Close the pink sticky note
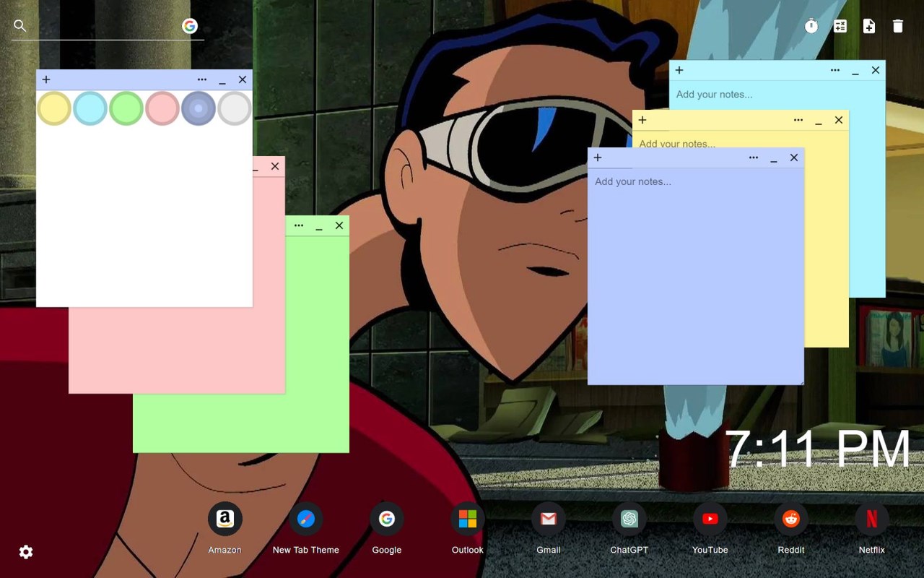Viewport: 924px width, 578px height. tap(275, 166)
